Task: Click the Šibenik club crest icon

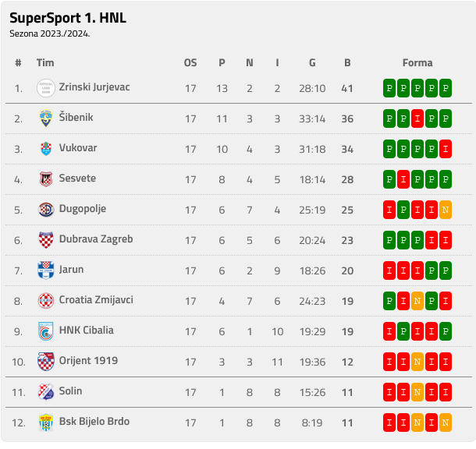Action: pos(46,118)
